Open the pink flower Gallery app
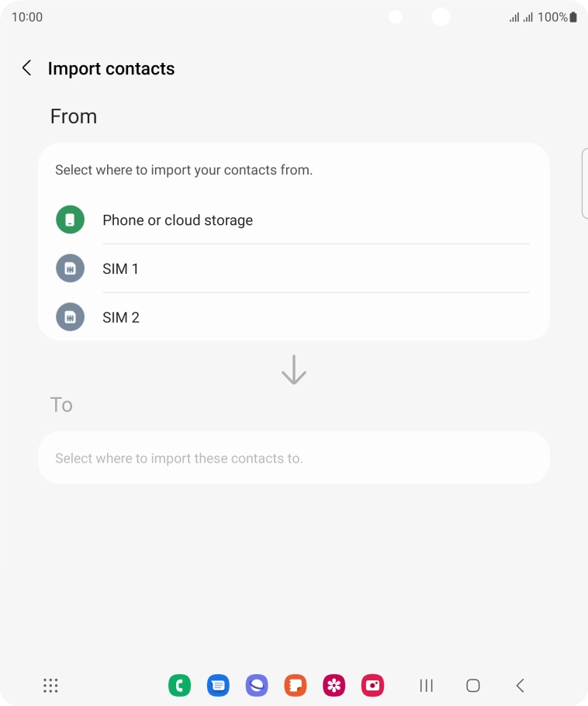Image resolution: width=588 pixels, height=706 pixels. pos(334,685)
